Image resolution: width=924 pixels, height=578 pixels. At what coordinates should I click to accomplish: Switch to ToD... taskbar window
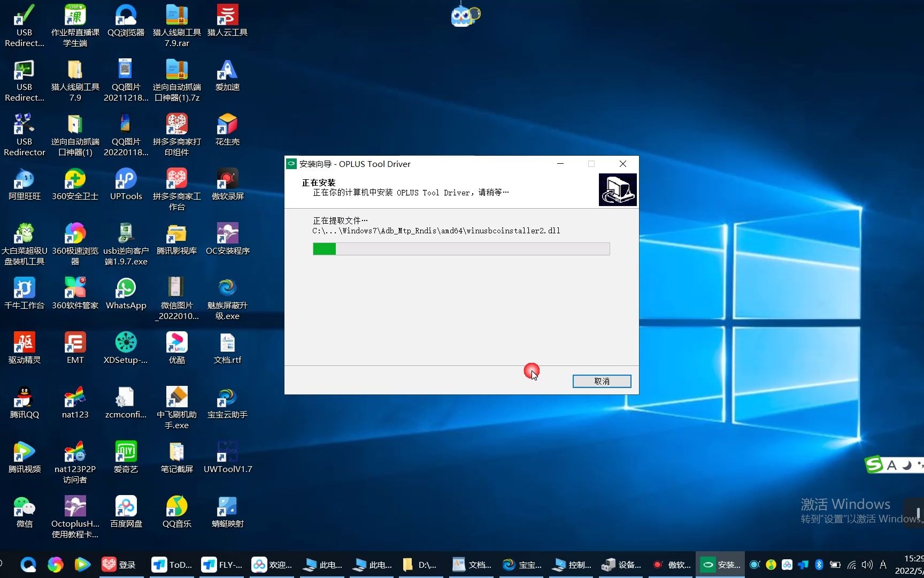[x=172, y=565]
